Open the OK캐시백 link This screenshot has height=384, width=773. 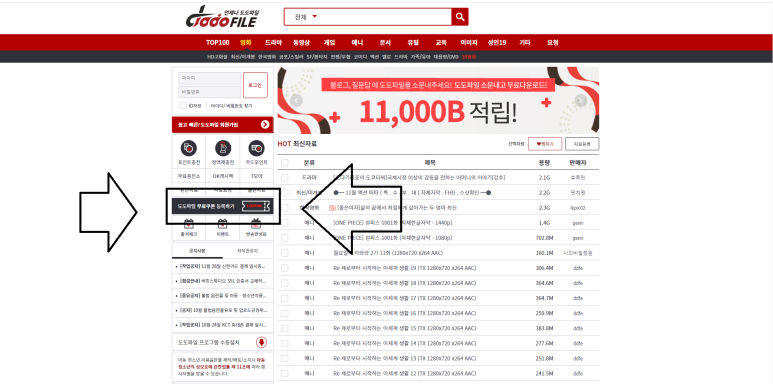point(223,176)
